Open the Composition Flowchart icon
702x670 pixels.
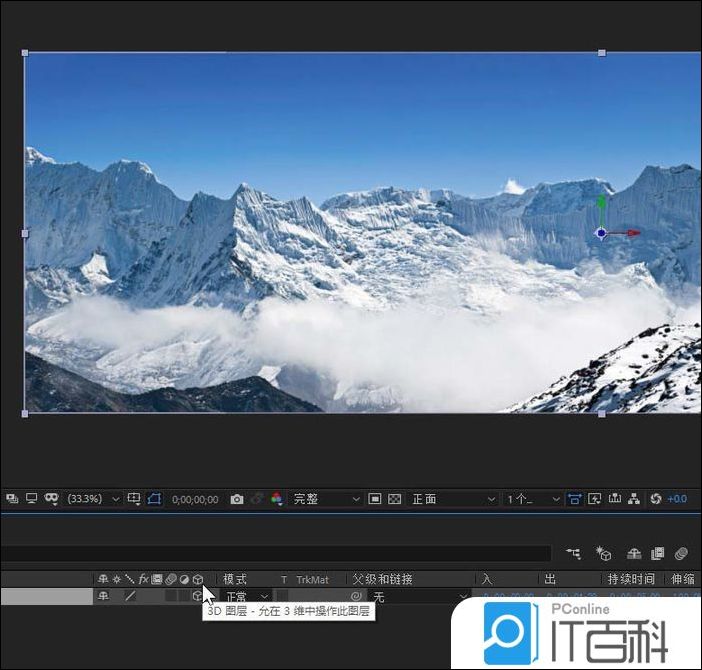[x=634, y=499]
